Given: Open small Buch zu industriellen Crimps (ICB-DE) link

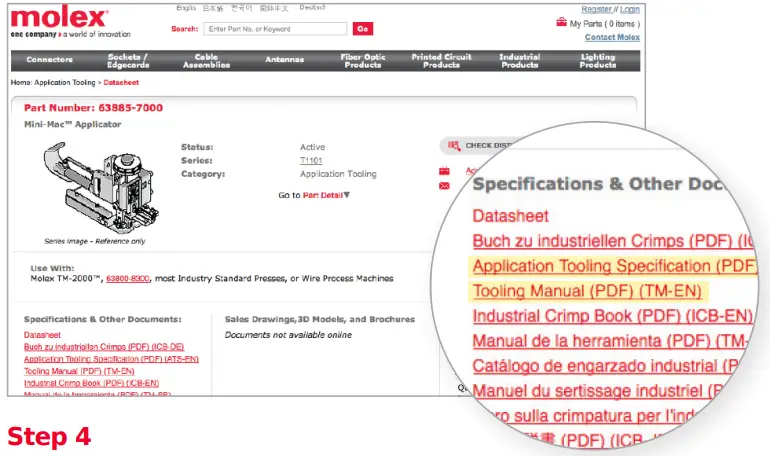Looking at the screenshot, I should point(104,347).
